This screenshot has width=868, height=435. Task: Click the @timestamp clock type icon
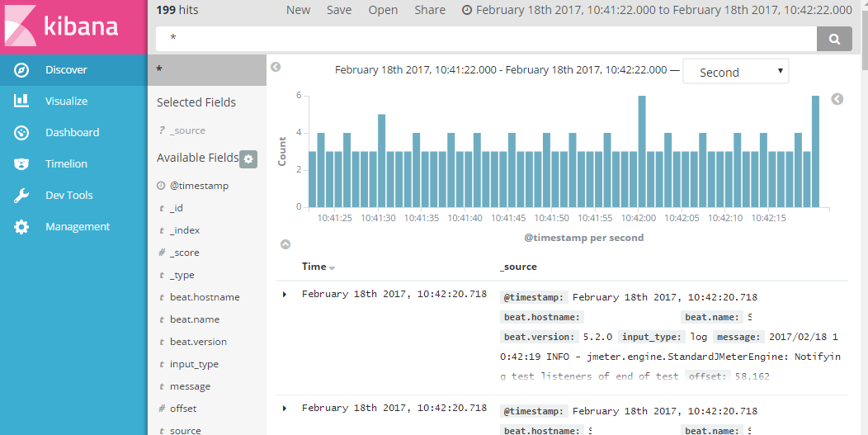[x=161, y=186]
